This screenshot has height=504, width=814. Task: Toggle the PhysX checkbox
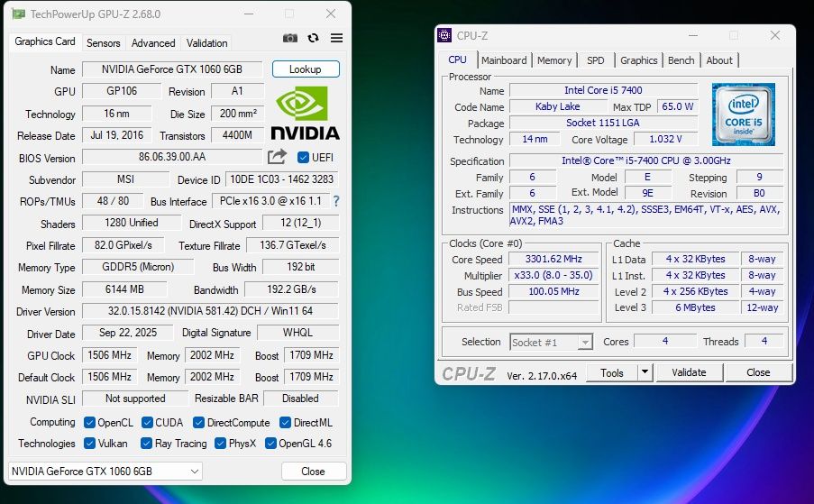[x=220, y=444]
